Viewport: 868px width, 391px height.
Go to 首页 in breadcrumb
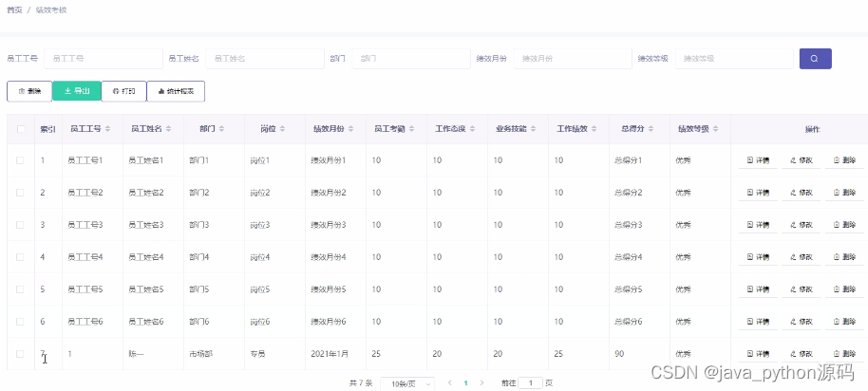(x=14, y=9)
